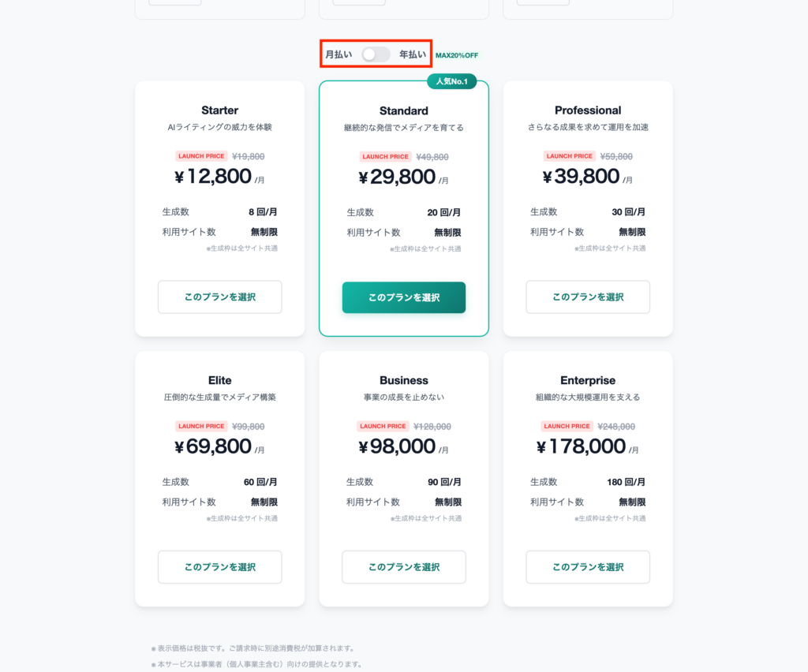Click the Standard plan title

404,110
